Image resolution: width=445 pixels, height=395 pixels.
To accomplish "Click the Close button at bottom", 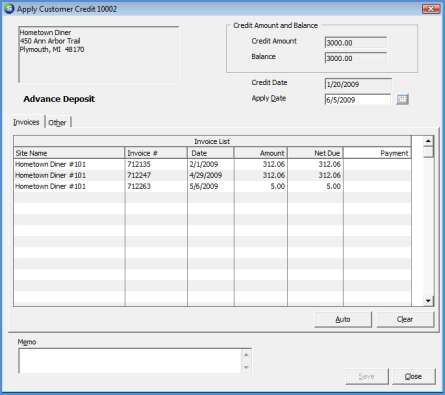I will (x=414, y=376).
